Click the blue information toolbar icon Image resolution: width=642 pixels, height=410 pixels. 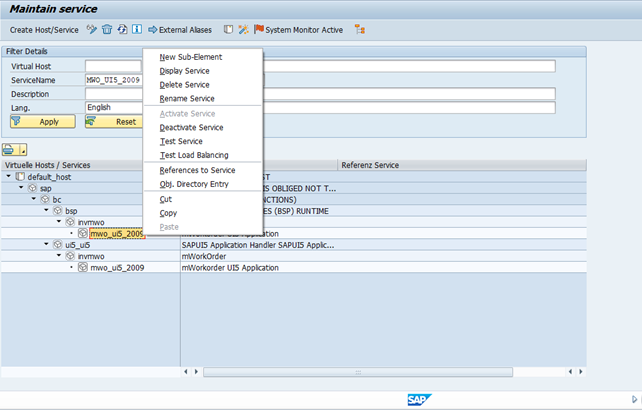[136, 30]
